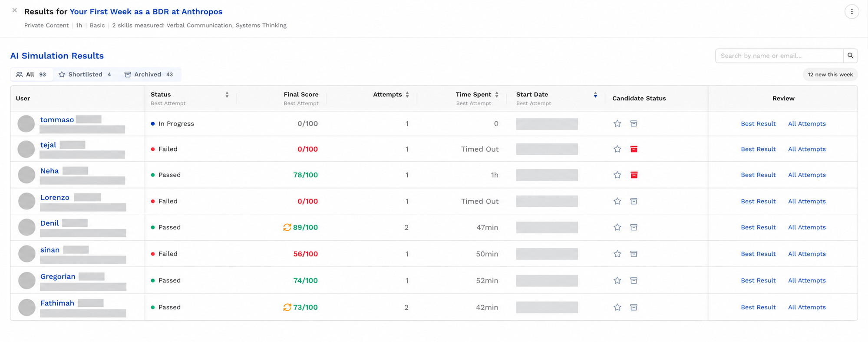
Task: Open the Archived tab
Action: coord(149,74)
